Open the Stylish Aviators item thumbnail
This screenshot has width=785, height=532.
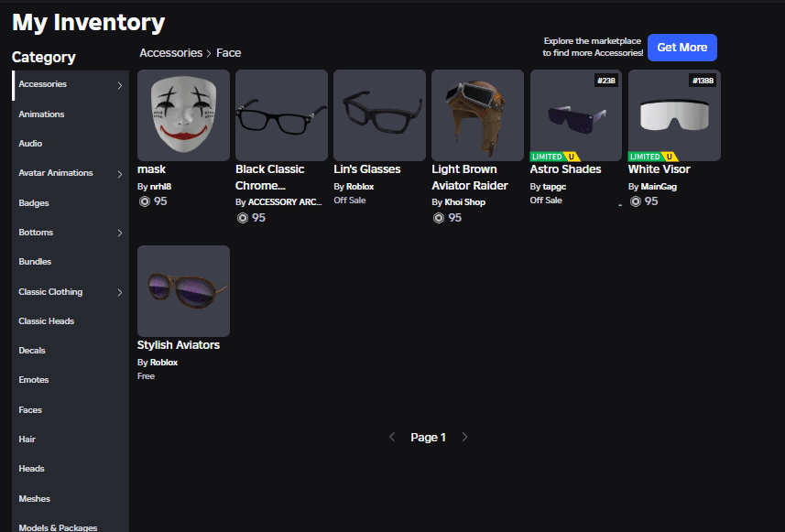[x=183, y=290]
